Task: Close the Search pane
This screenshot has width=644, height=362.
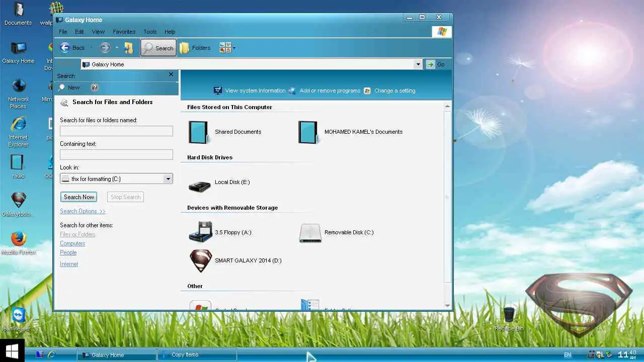Action: pyautogui.click(x=171, y=74)
